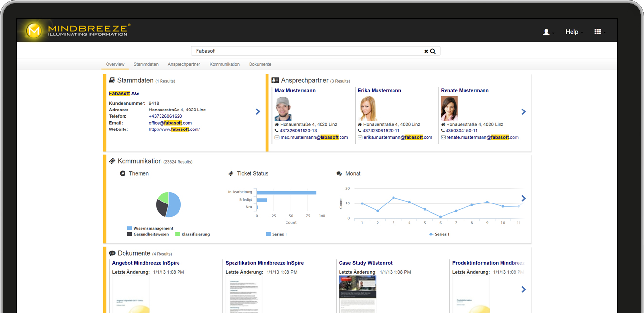Image resolution: width=644 pixels, height=313 pixels.
Task: Open Erika Mustermann contact
Action: point(379,91)
